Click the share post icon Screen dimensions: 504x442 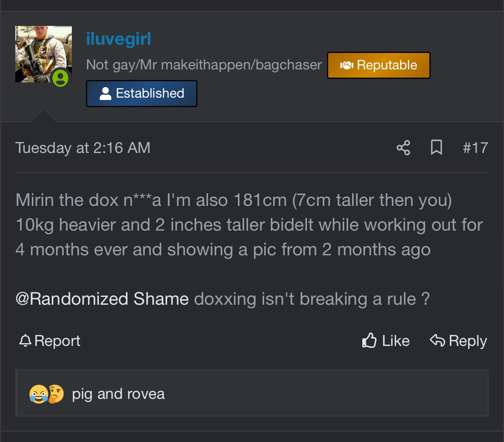[403, 148]
